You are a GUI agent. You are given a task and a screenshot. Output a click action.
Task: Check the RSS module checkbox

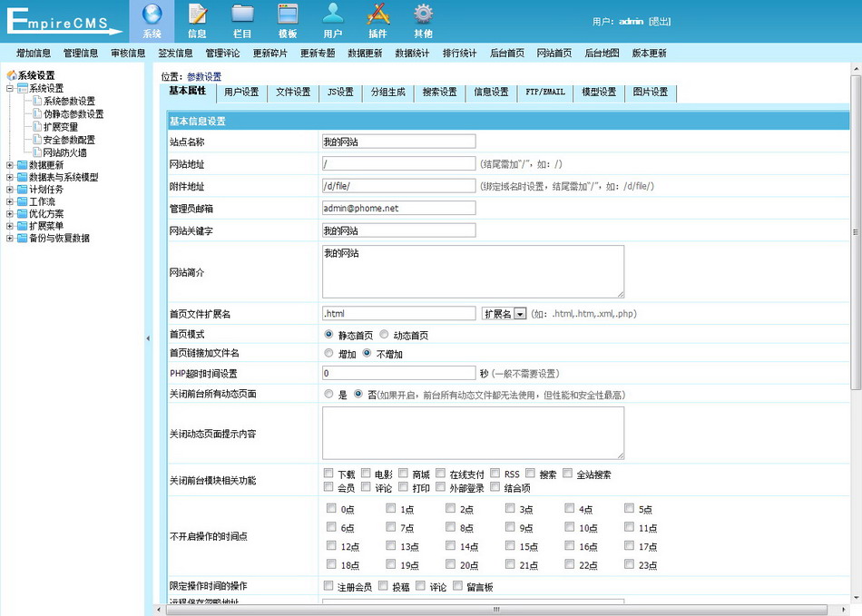(495, 474)
